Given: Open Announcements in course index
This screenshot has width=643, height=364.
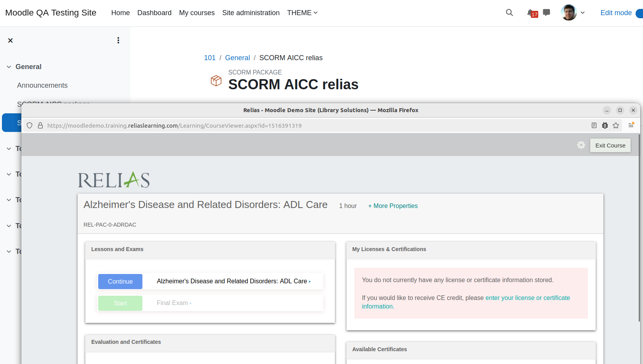Looking at the screenshot, I should point(42,85).
